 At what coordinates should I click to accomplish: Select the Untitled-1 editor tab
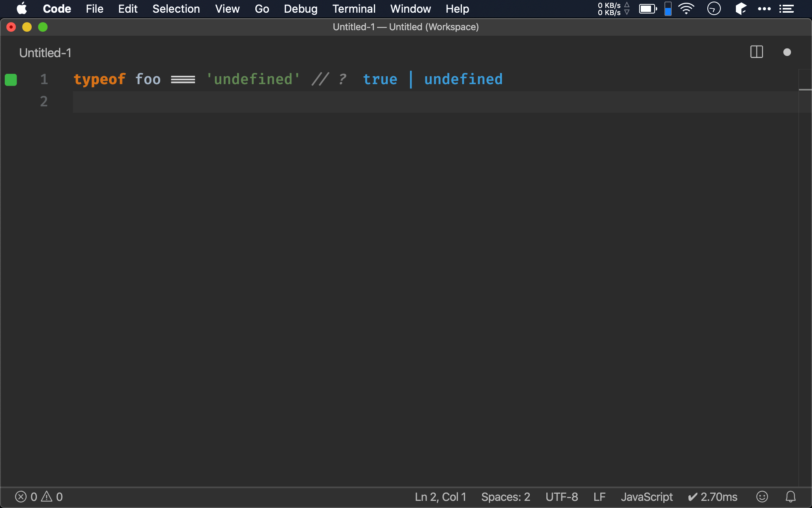(x=45, y=53)
